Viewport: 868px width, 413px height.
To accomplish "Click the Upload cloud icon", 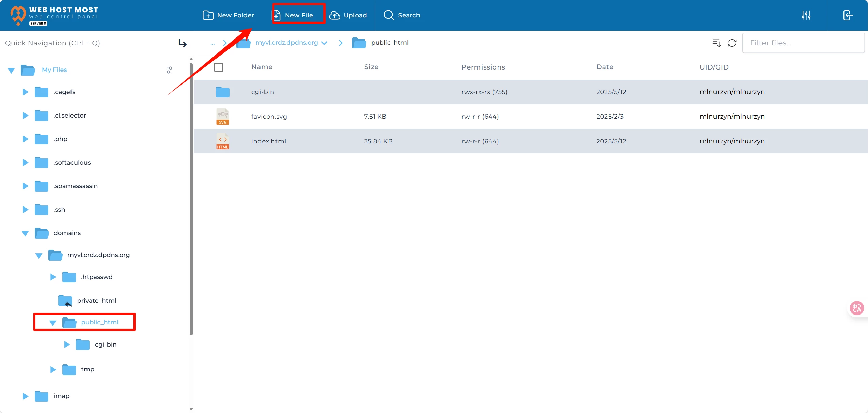I will [x=334, y=15].
